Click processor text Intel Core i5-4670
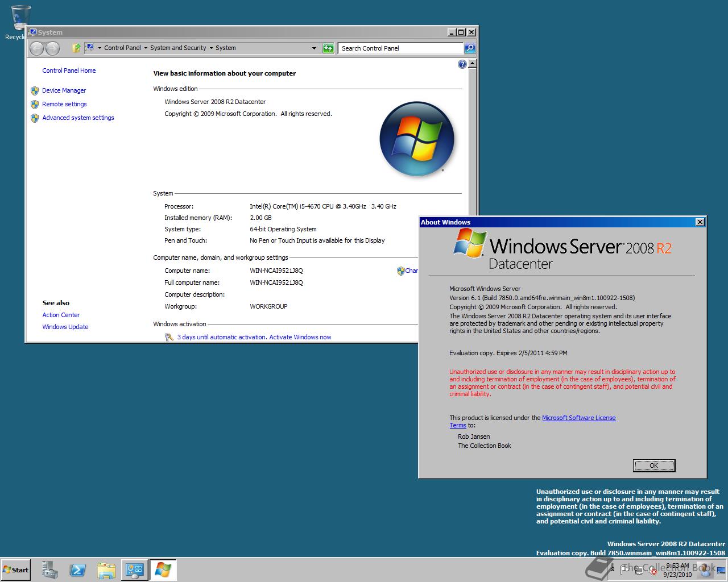This screenshot has width=728, height=582. point(323,206)
